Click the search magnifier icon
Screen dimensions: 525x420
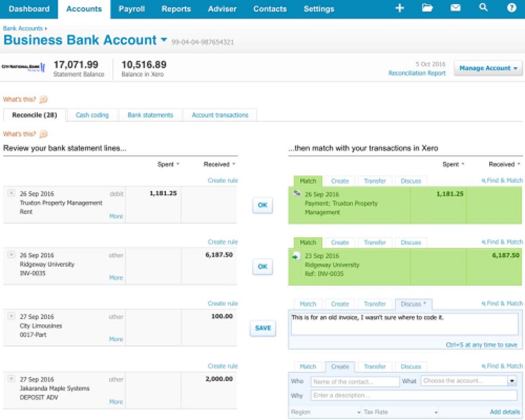coord(483,7)
